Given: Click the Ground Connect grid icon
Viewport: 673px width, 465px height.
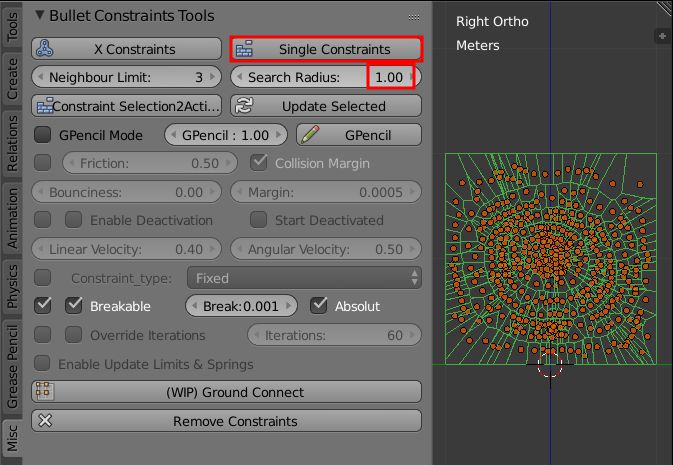Looking at the screenshot, I should [44, 391].
